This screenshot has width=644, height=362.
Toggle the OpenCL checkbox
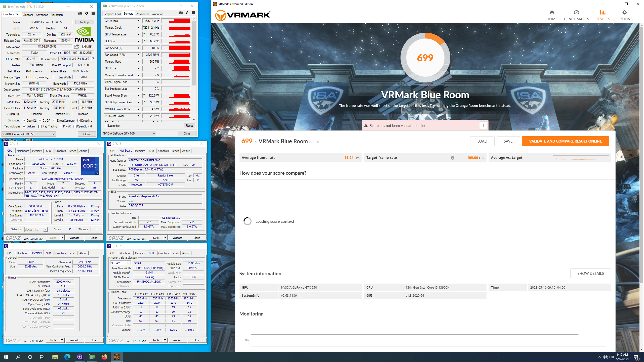24,121
